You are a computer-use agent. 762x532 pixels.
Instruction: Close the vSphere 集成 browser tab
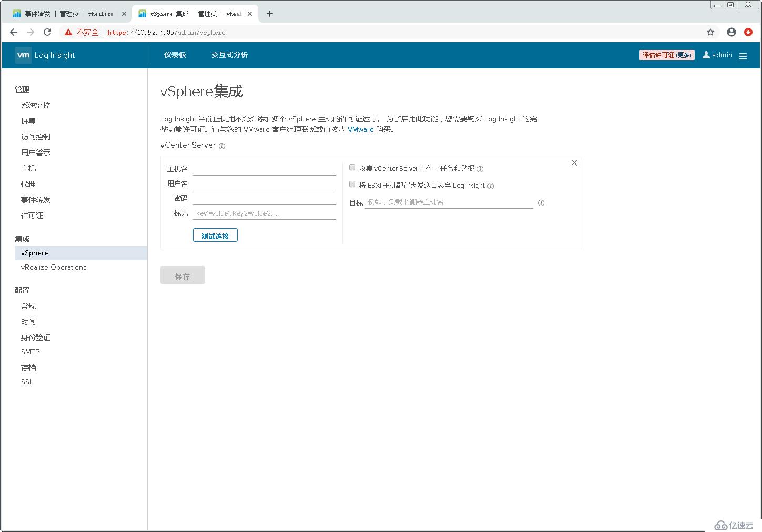pos(250,14)
